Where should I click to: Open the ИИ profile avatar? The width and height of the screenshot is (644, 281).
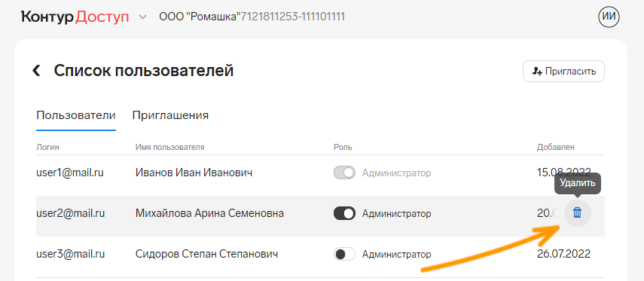[x=609, y=17]
